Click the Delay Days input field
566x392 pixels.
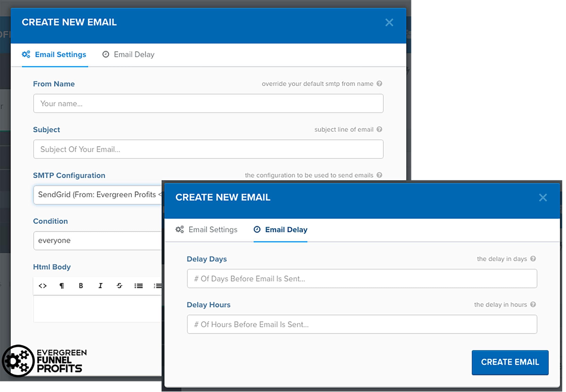[362, 279]
